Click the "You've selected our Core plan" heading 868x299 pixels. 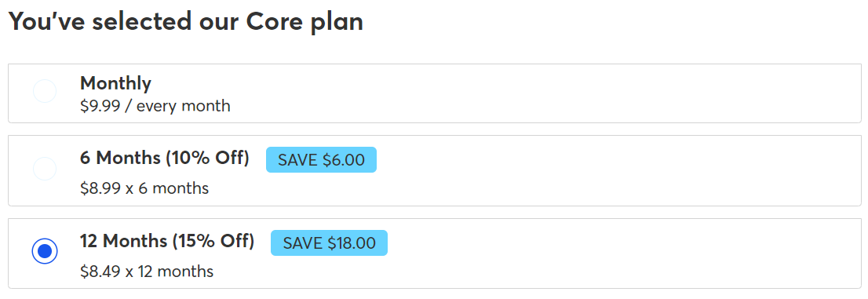click(x=186, y=22)
